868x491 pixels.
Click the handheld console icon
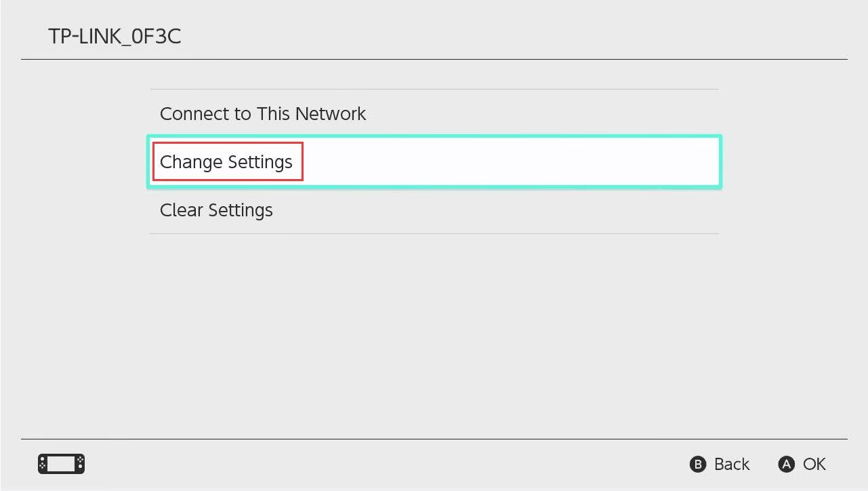click(61, 464)
